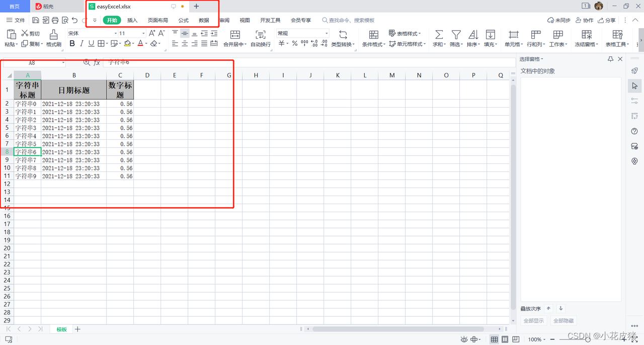Click the Conditional Formatting (条件格式) icon
Screen dimensions: 644x345
click(x=374, y=34)
